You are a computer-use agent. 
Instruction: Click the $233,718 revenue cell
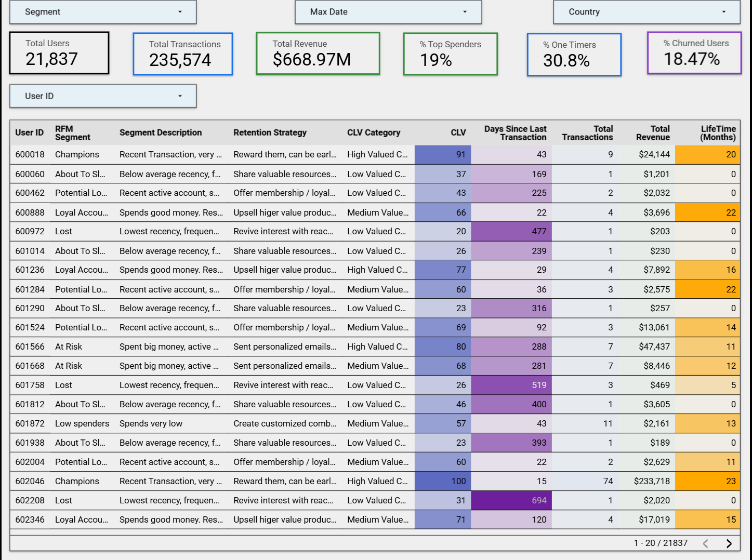pos(647,481)
